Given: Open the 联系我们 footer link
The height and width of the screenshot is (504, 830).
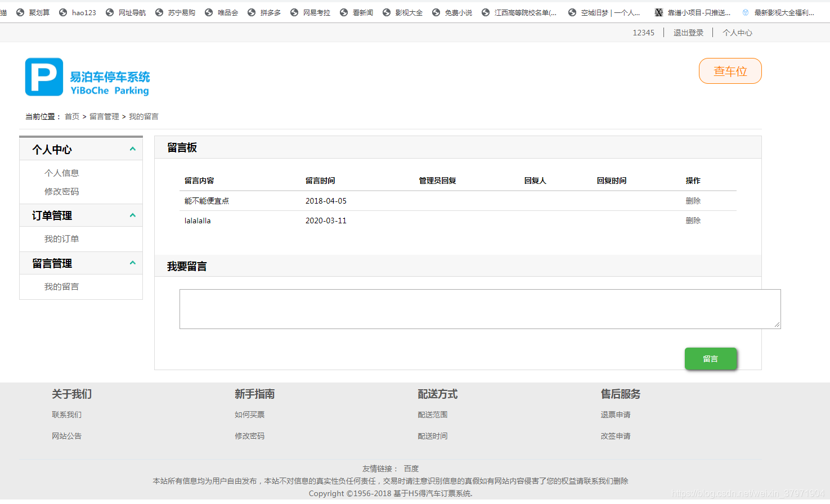Looking at the screenshot, I should [x=67, y=415].
